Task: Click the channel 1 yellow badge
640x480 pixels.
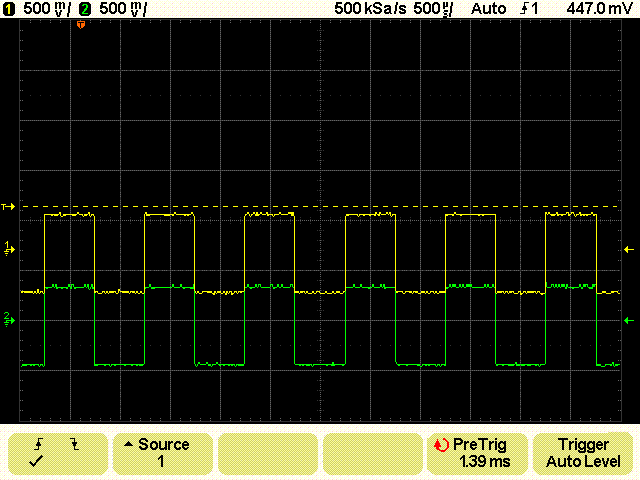Action: coord(9,9)
